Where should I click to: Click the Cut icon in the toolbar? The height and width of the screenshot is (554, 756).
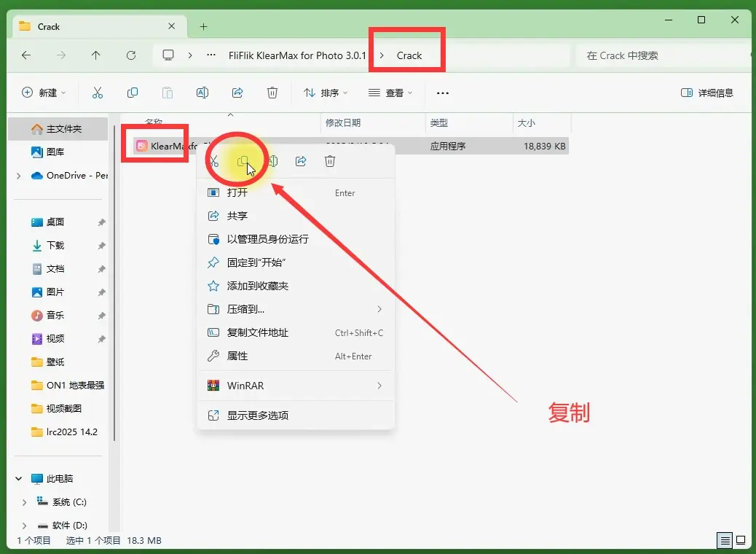click(98, 93)
